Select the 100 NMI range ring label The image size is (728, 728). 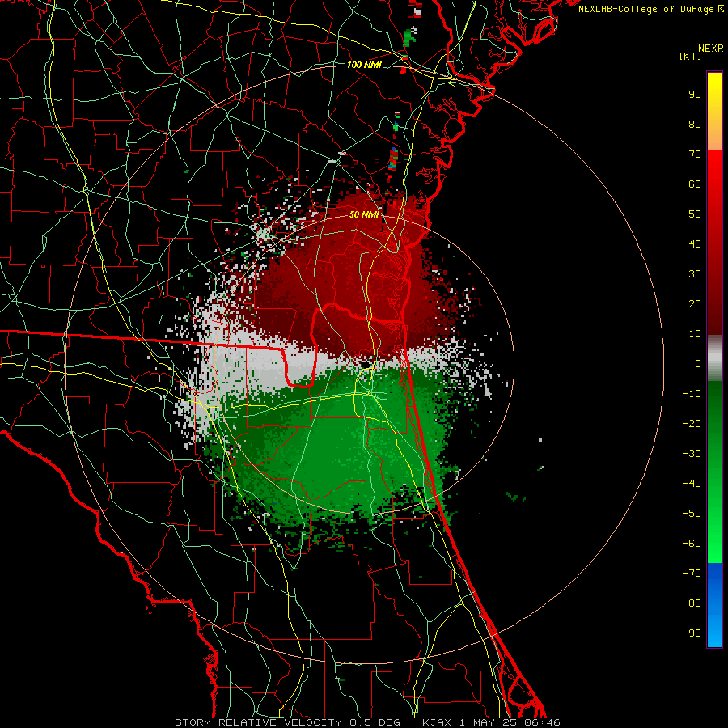point(364,65)
